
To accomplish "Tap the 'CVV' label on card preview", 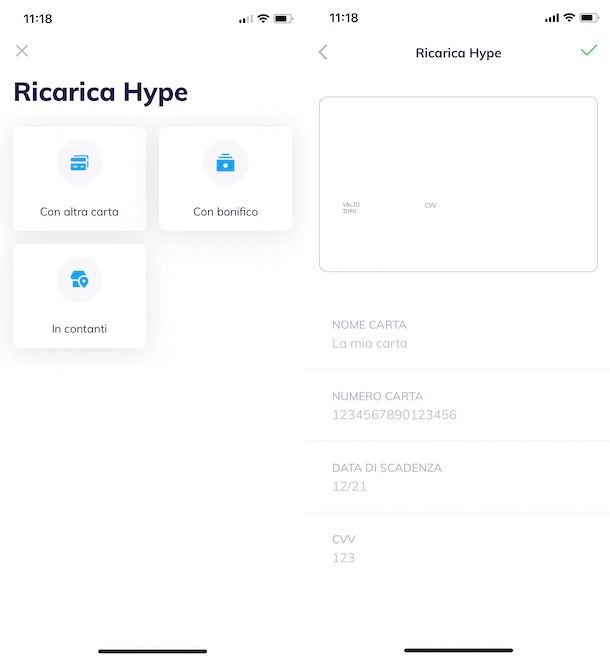I will (x=430, y=205).
